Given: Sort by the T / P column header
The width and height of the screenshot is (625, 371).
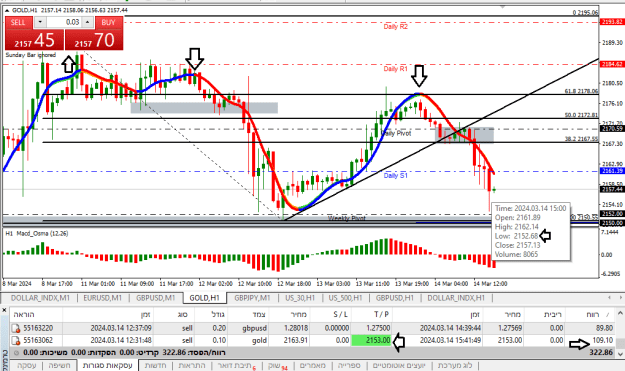Looking at the screenshot, I should point(381,315).
